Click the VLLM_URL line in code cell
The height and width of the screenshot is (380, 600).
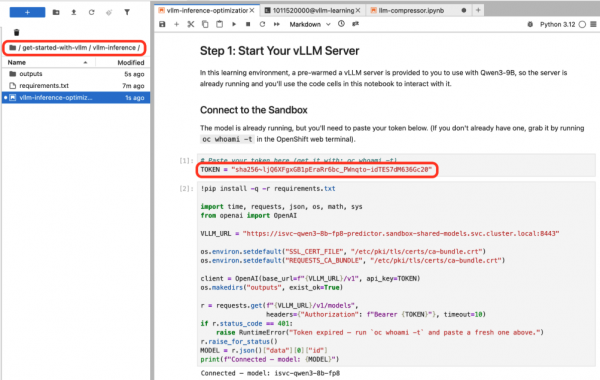tap(380, 233)
